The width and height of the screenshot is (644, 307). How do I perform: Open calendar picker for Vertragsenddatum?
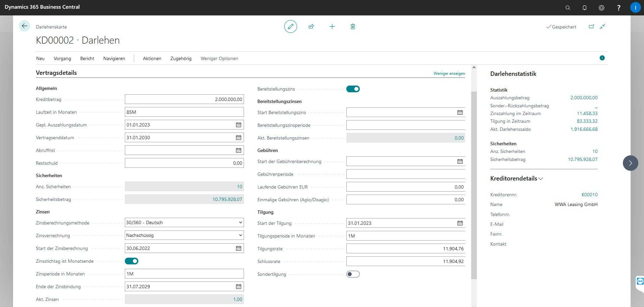click(238, 138)
